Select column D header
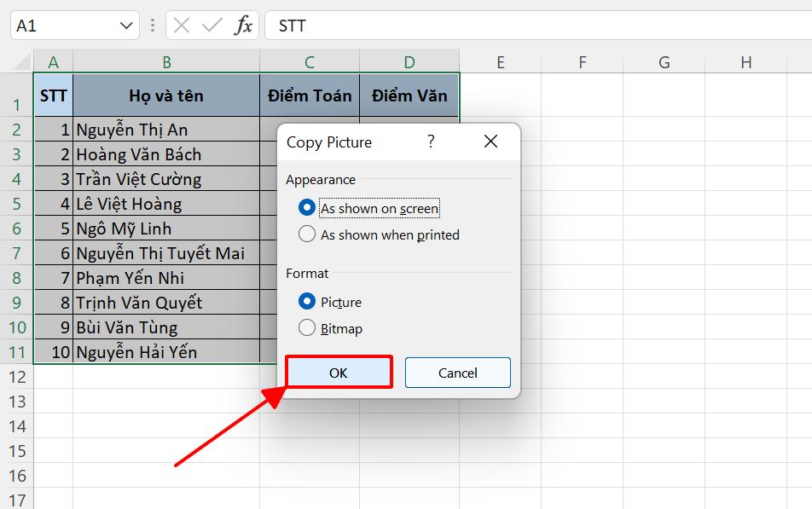Image resolution: width=812 pixels, height=509 pixels. (409, 62)
